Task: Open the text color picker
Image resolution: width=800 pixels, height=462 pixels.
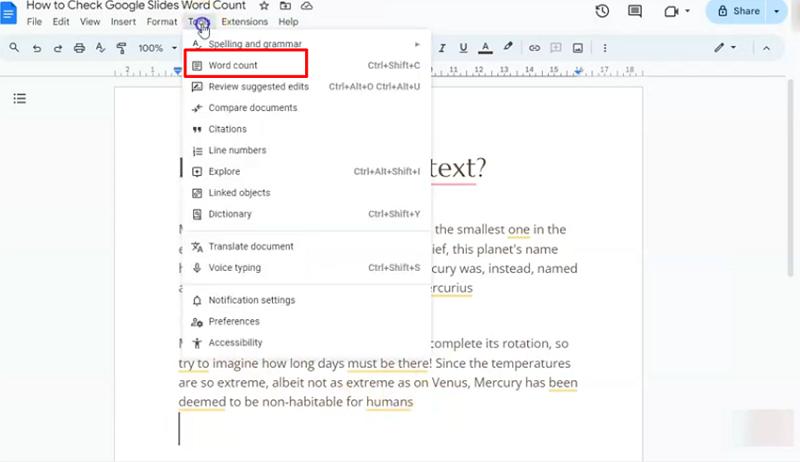Action: (485, 48)
